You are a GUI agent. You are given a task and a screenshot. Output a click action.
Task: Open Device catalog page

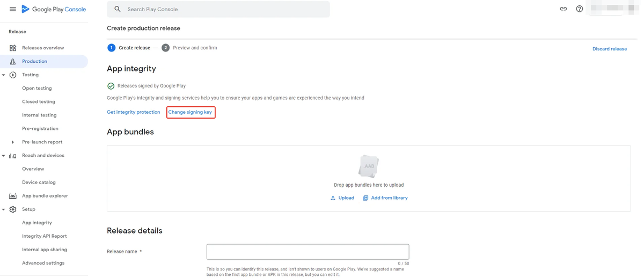(39, 182)
